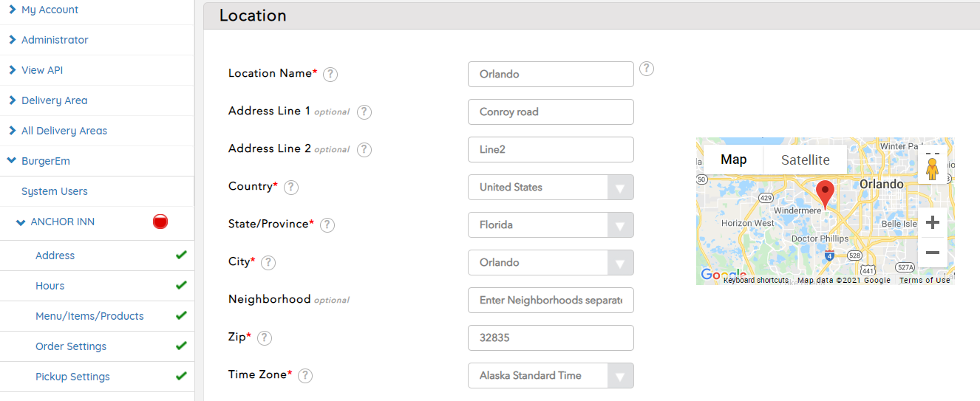The width and height of the screenshot is (980, 401).
Task: Open the Time Zone dropdown
Action: (x=551, y=376)
